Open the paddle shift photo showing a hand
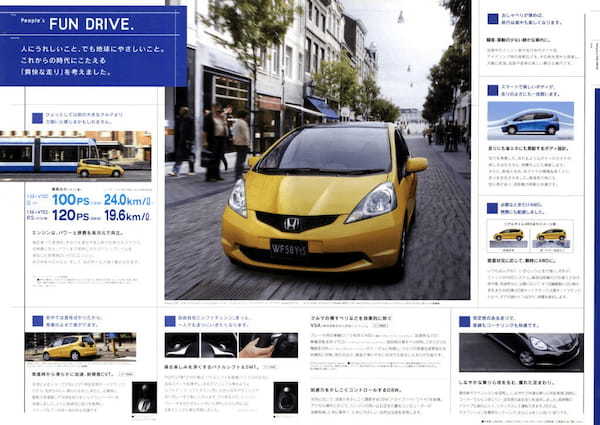This screenshot has width=600, height=425. click(x=268, y=345)
